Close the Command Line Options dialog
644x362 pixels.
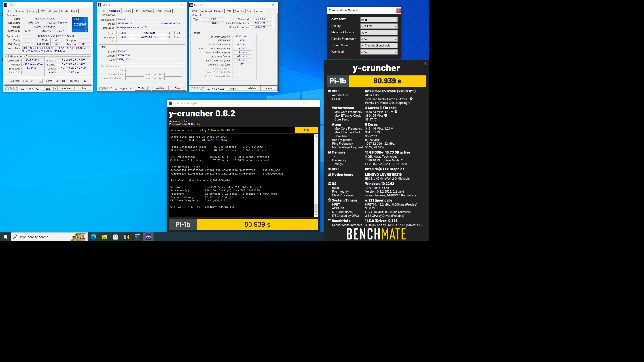point(398,11)
